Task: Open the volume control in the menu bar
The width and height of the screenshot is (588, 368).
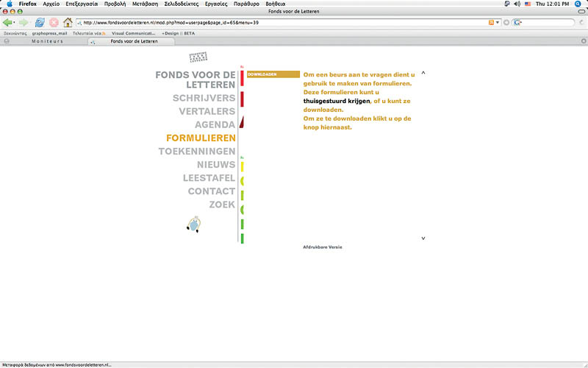Action: click(x=517, y=4)
